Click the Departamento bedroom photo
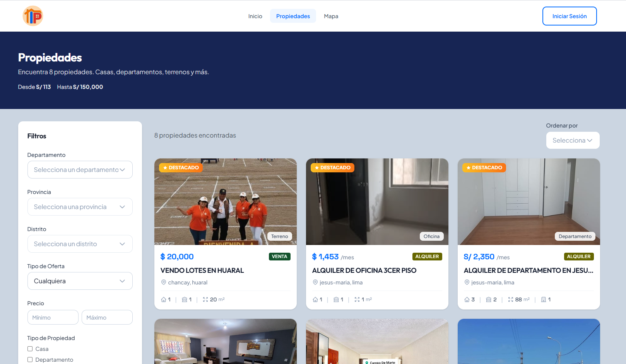626x364 pixels. tap(529, 202)
